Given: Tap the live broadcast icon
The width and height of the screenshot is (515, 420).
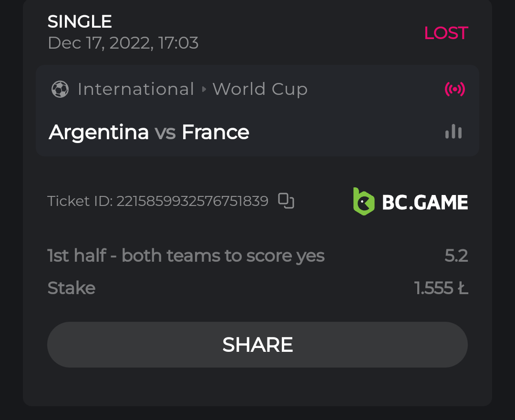Looking at the screenshot, I should 454,89.
